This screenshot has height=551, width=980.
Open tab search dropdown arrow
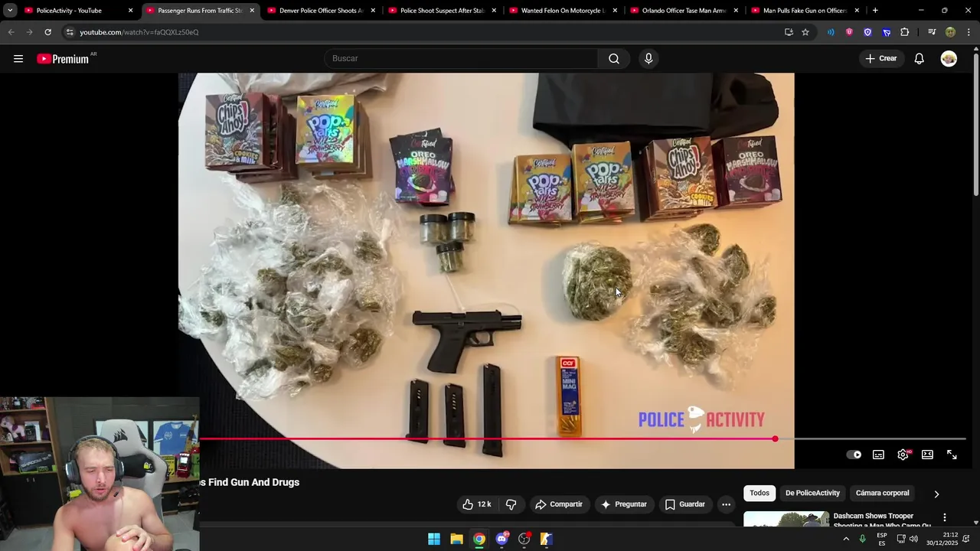(x=10, y=11)
